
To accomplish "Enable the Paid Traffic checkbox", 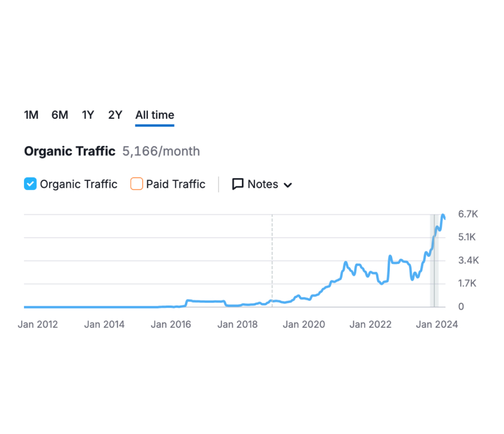I will pyautogui.click(x=136, y=184).
